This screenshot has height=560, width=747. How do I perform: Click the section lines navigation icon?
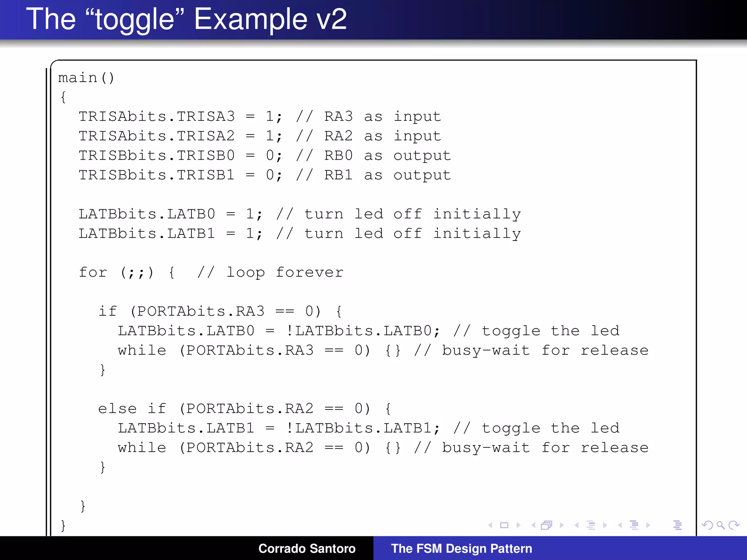coord(634,525)
